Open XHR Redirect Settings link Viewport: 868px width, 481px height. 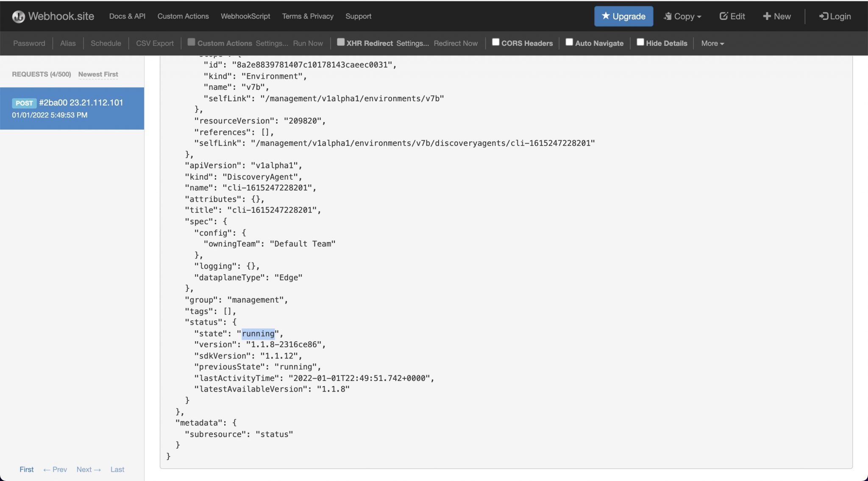(x=412, y=43)
